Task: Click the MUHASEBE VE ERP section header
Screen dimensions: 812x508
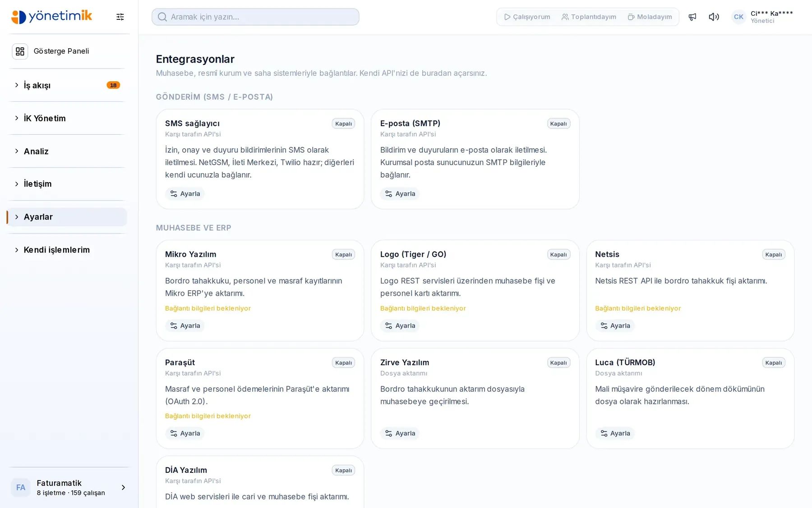Action: (x=194, y=228)
